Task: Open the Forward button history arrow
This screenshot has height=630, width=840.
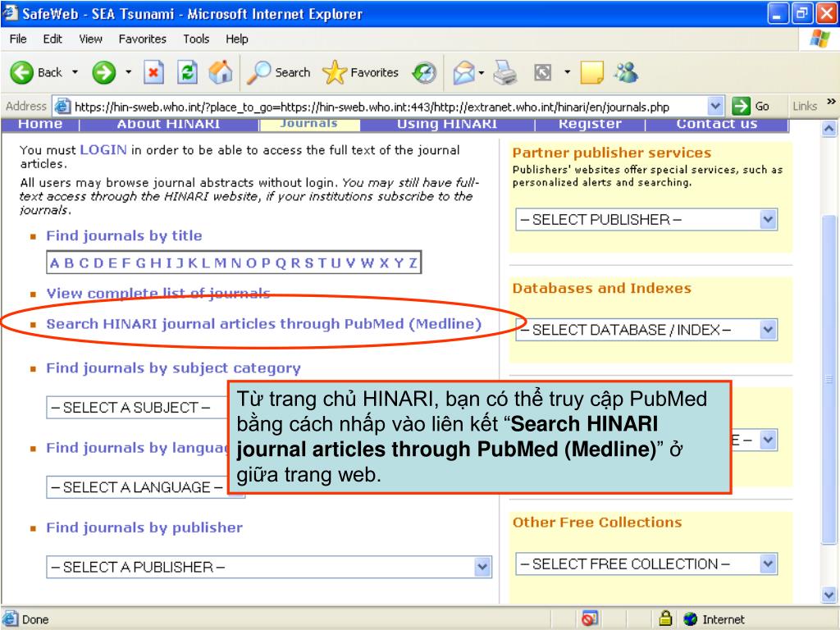Action: (x=129, y=72)
